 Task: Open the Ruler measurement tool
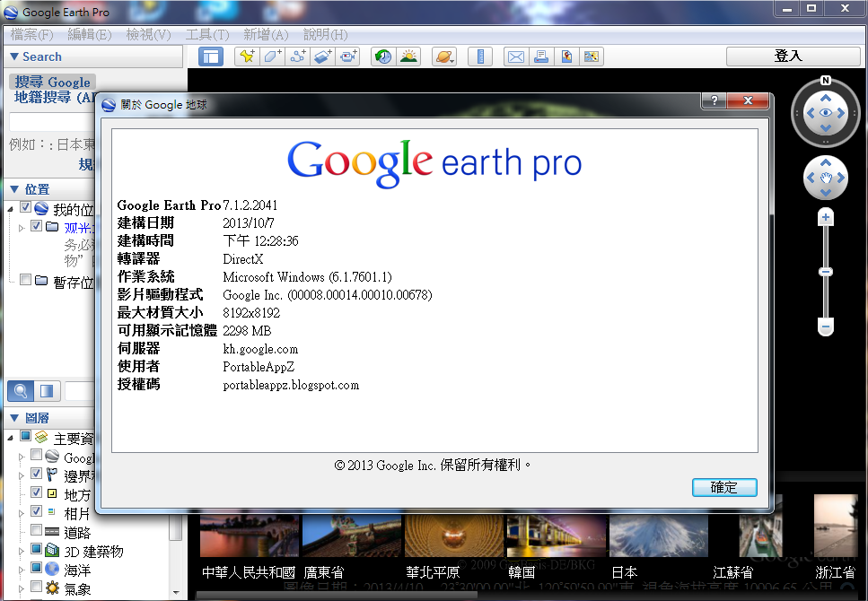(x=480, y=57)
